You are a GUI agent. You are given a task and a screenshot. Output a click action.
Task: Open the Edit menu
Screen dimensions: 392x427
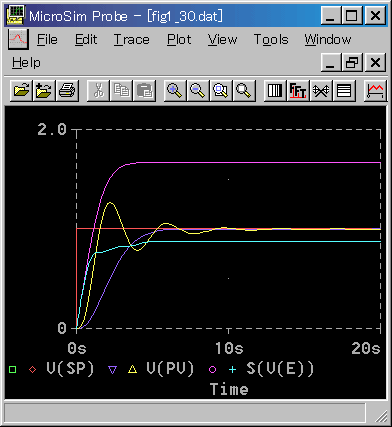tap(86, 40)
